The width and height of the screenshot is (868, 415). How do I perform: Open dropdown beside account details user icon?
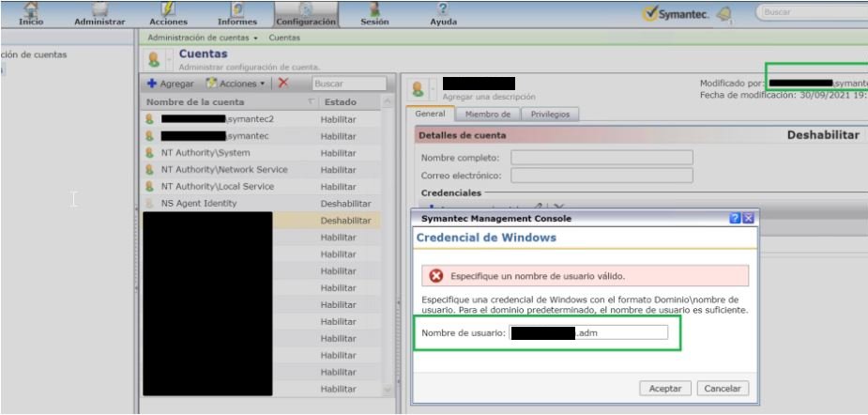(x=433, y=89)
